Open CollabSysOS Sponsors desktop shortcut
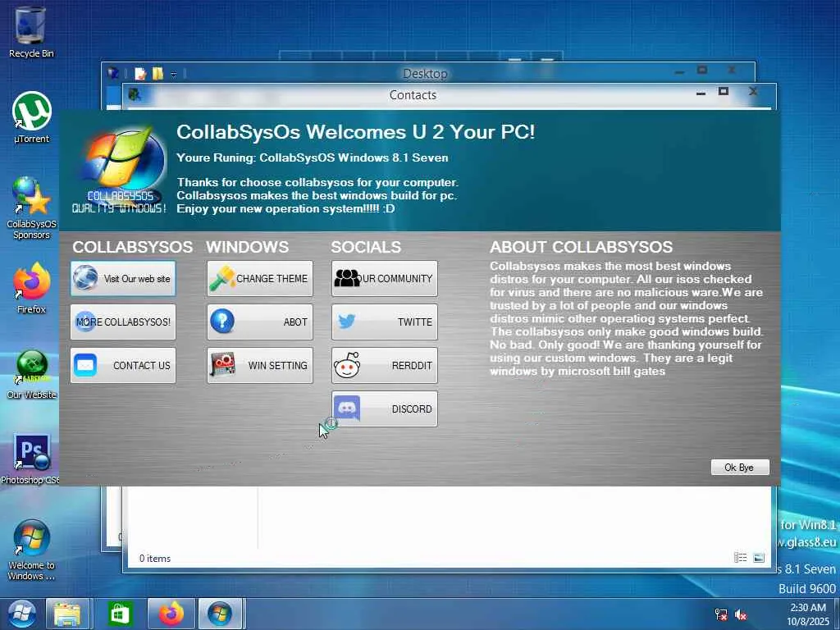 32,208
